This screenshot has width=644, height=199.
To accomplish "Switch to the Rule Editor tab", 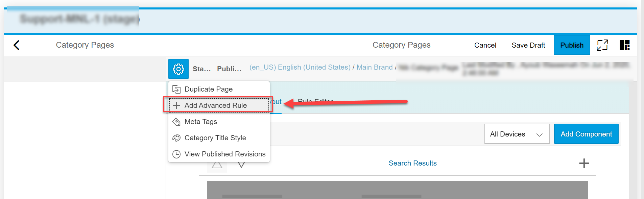I will point(315,101).
